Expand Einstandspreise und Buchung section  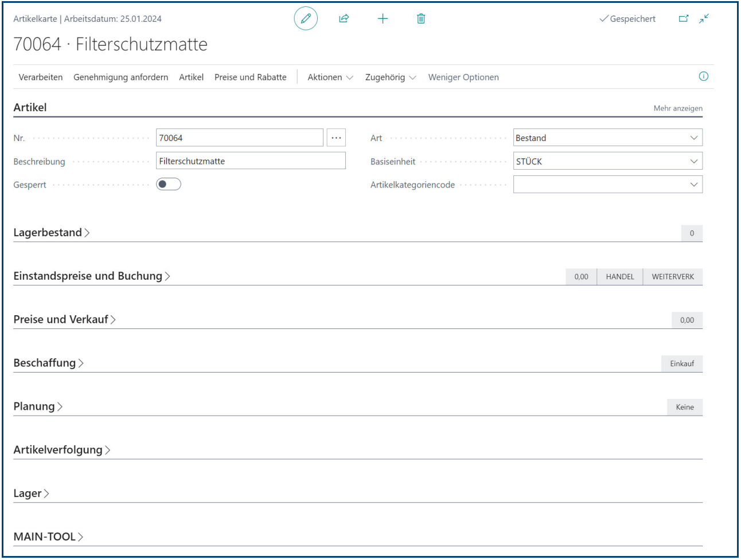pyautogui.click(x=92, y=276)
